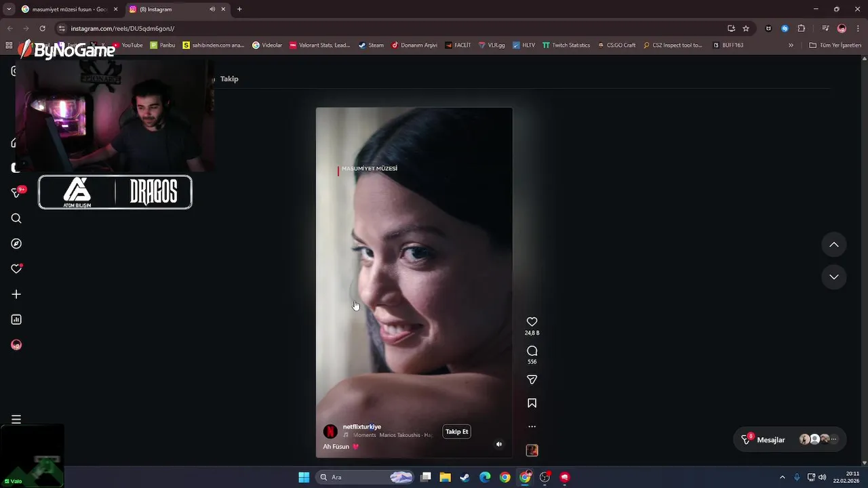Open the BUFF163 bookmark

click(x=728, y=45)
